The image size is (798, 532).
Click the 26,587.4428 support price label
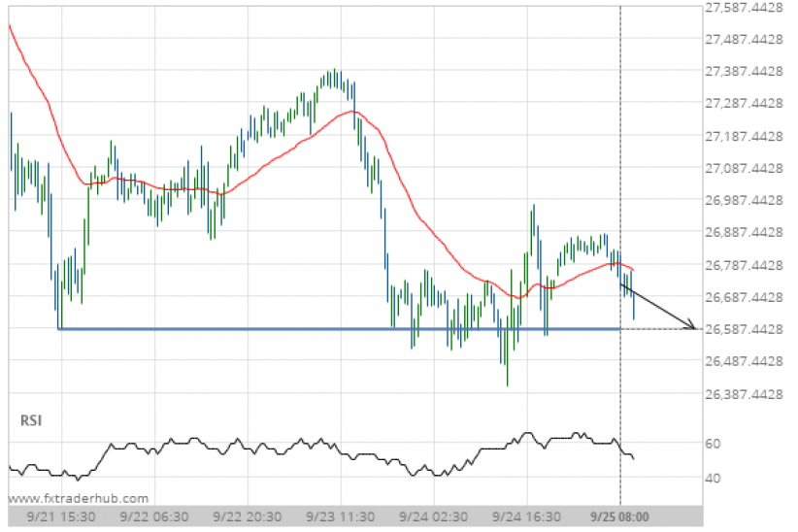744,329
